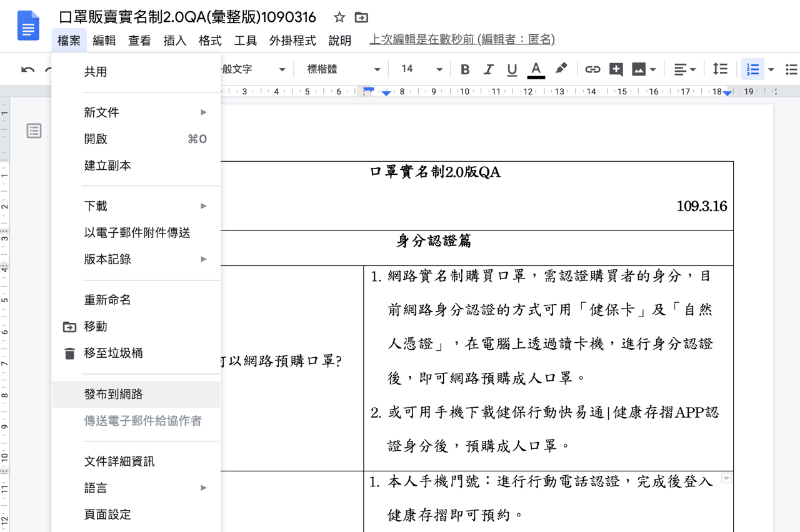This screenshot has height=532, width=800.
Task: Open 頁面設定
Action: coord(136,515)
